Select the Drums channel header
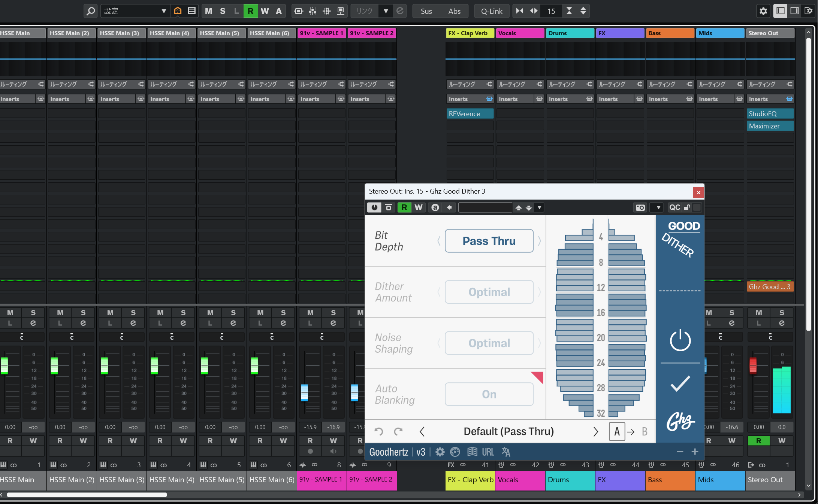Viewport: 818px width, 504px height. (x=570, y=33)
